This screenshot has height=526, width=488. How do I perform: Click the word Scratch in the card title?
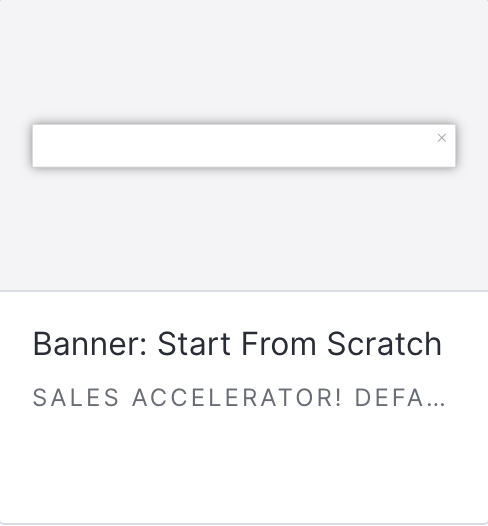click(384, 344)
